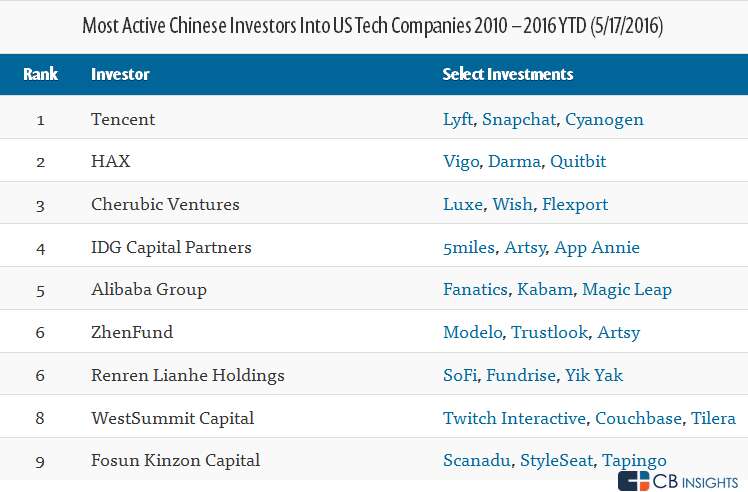Click the Rank column header
Screen dimensions: 748x492
(40, 75)
